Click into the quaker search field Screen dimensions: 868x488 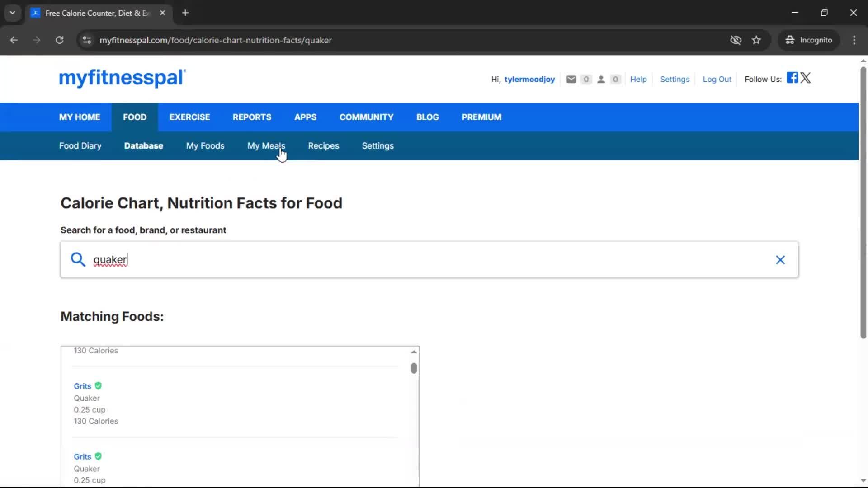pyautogui.click(x=429, y=260)
